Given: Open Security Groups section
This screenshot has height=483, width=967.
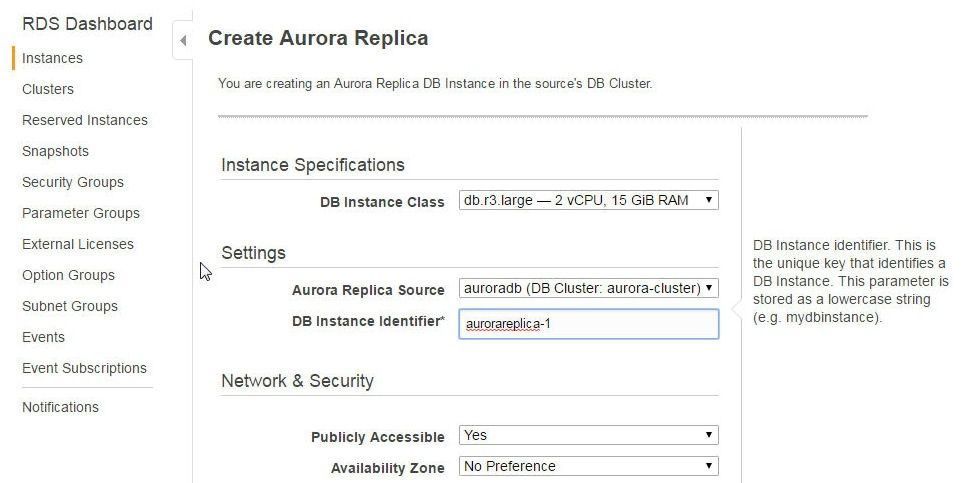Looking at the screenshot, I should tap(73, 182).
